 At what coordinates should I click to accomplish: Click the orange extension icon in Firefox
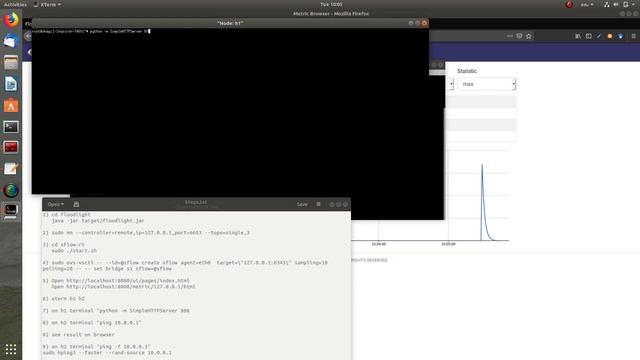pyautogui.click(x=610, y=36)
